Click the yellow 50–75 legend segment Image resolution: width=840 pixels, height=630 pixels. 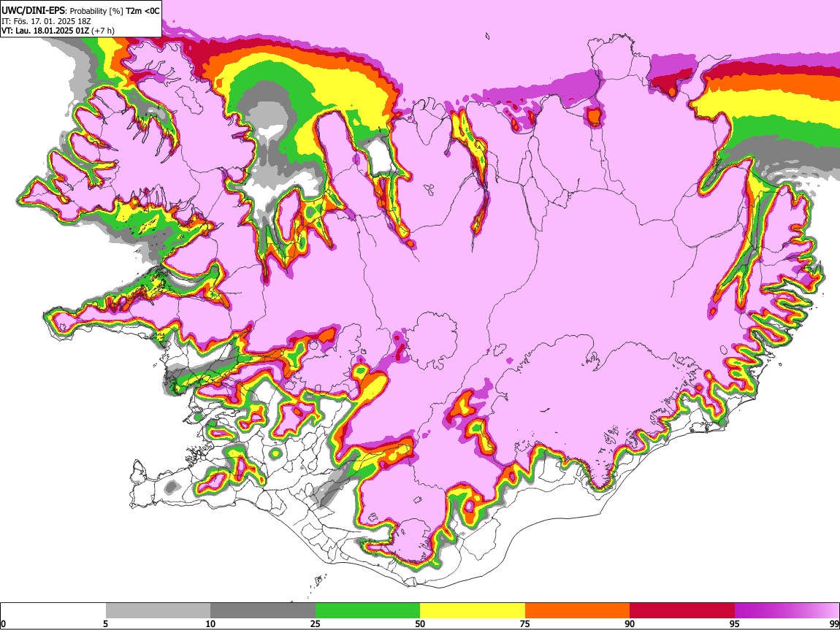tap(473, 610)
